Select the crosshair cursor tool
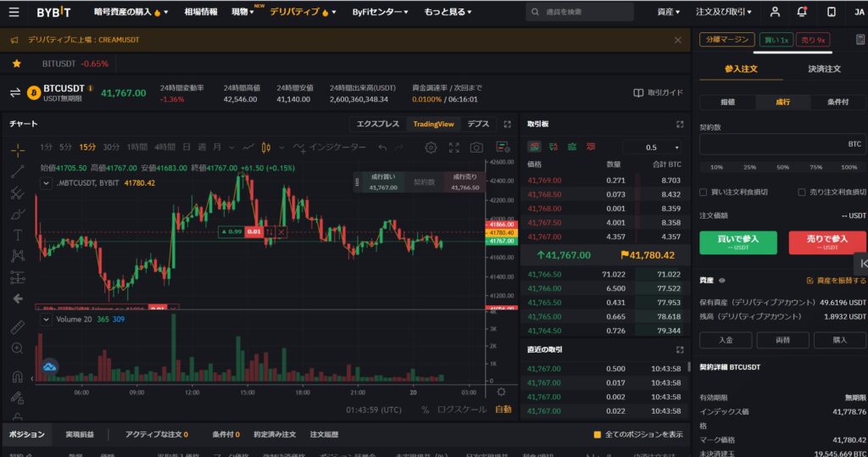This screenshot has height=457, width=868. click(18, 149)
